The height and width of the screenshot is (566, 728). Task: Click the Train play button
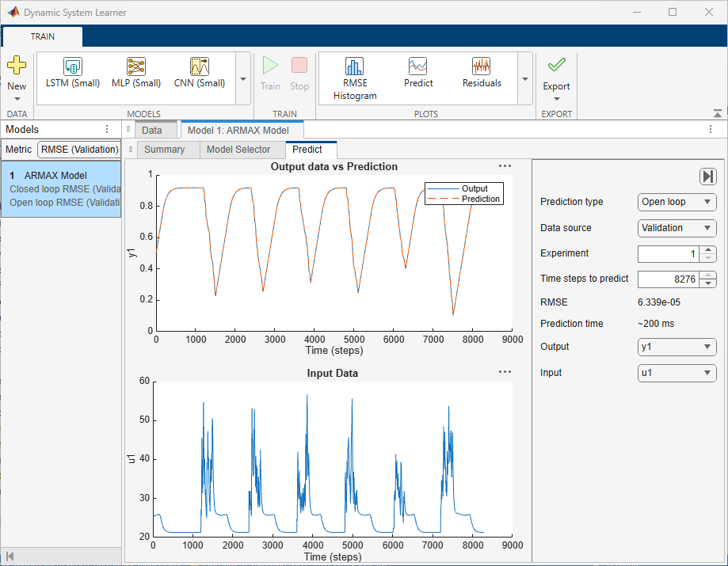point(270,65)
